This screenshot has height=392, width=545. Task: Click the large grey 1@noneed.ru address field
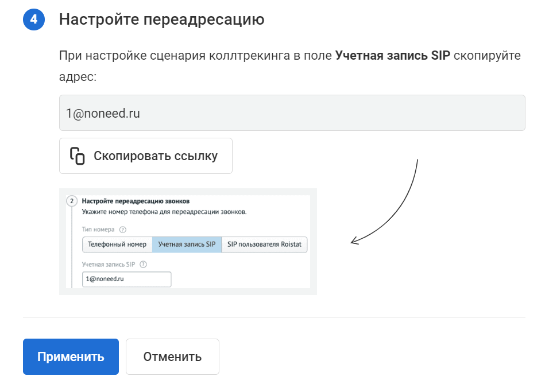point(292,113)
